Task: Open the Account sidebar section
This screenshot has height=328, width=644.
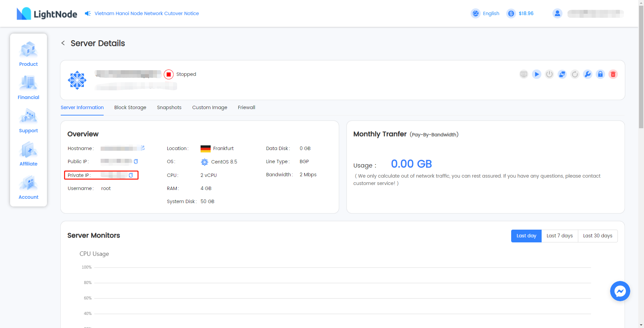Action: click(29, 187)
